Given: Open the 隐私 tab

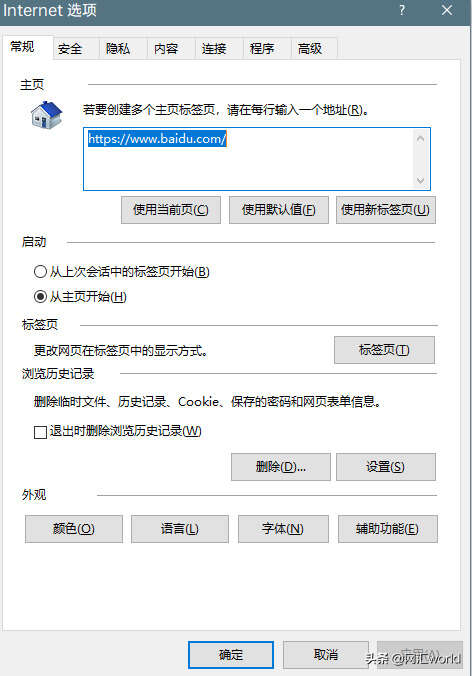Looking at the screenshot, I should point(118,49).
